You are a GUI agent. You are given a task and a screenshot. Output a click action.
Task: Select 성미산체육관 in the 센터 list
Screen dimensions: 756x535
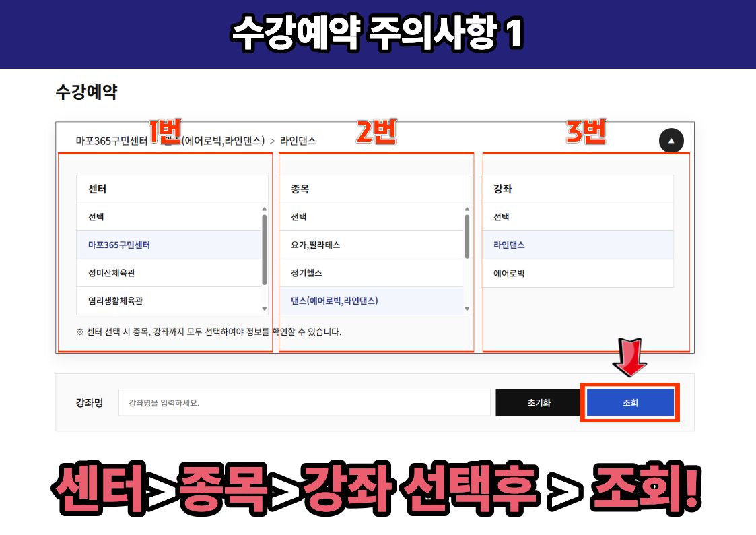point(168,273)
